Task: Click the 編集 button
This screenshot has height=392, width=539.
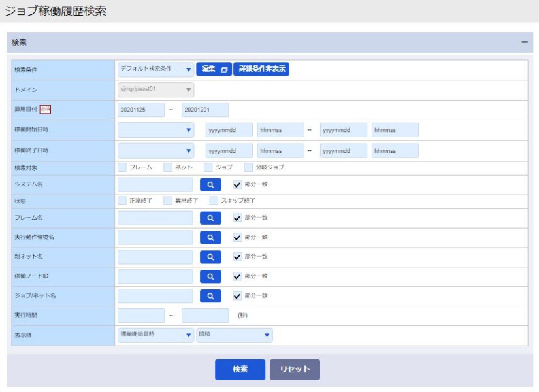Action: pyautogui.click(x=214, y=69)
